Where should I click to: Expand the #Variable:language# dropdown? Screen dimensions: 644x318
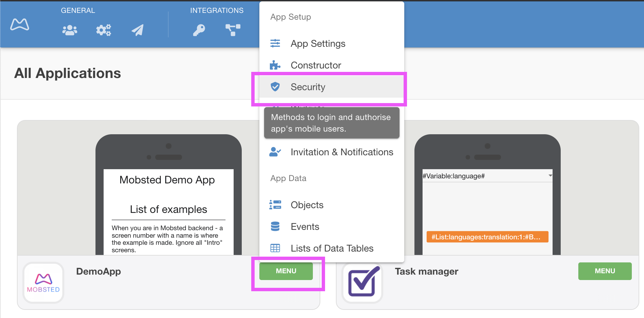click(x=487, y=176)
